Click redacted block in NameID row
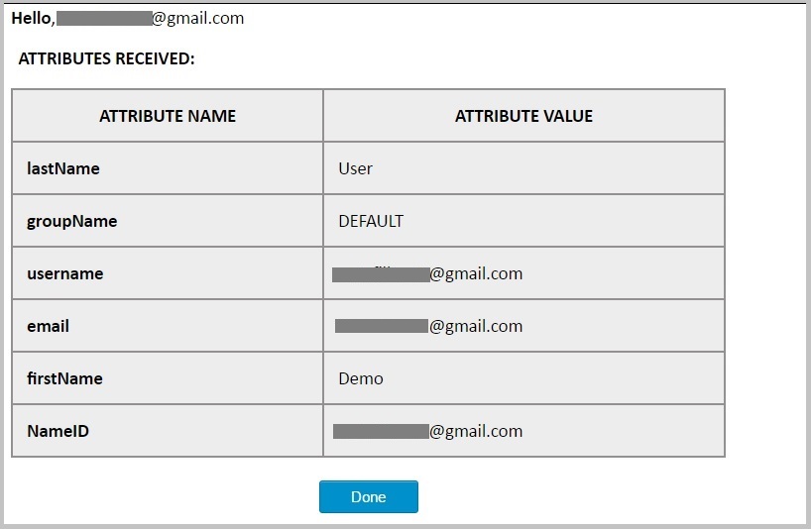 [381, 432]
